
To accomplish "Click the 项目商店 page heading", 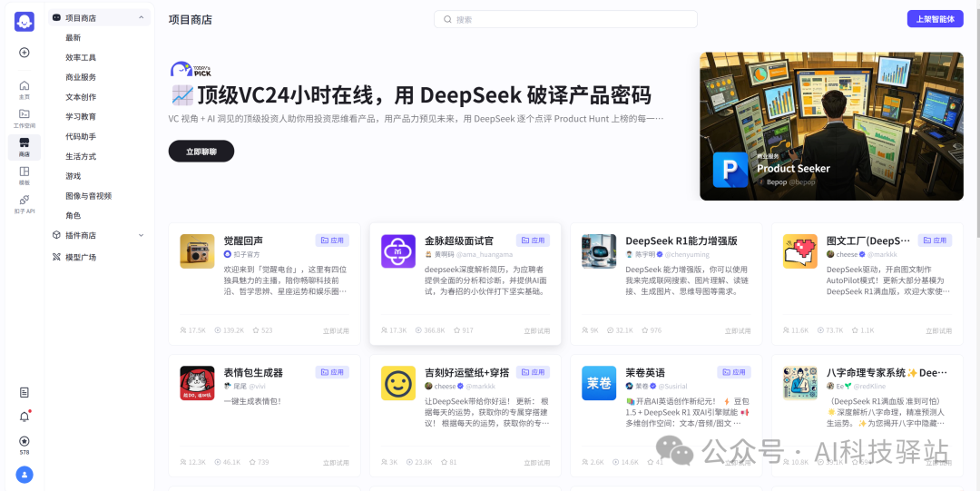I will [190, 19].
